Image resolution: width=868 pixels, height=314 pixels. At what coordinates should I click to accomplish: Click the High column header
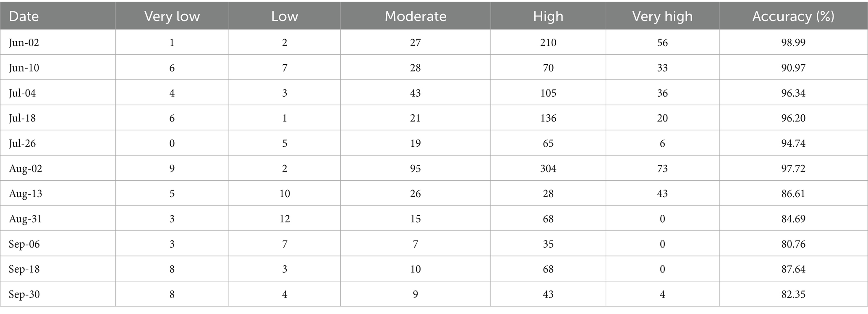click(x=548, y=16)
